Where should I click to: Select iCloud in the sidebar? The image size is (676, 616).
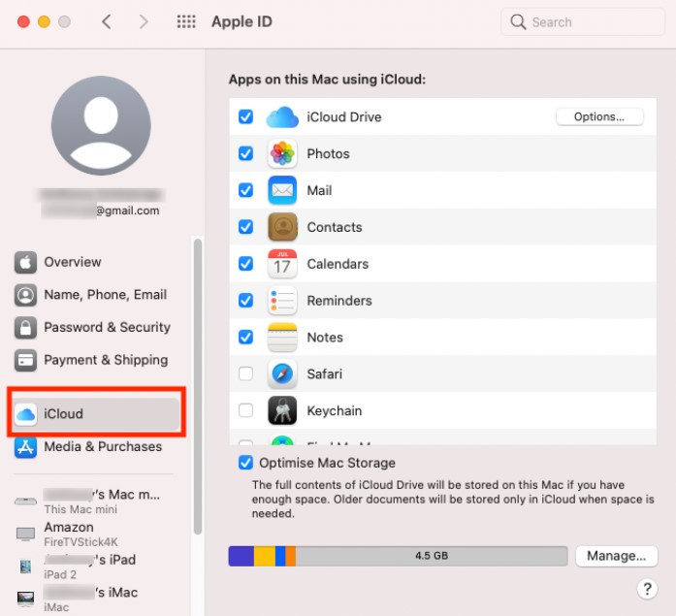pos(97,414)
